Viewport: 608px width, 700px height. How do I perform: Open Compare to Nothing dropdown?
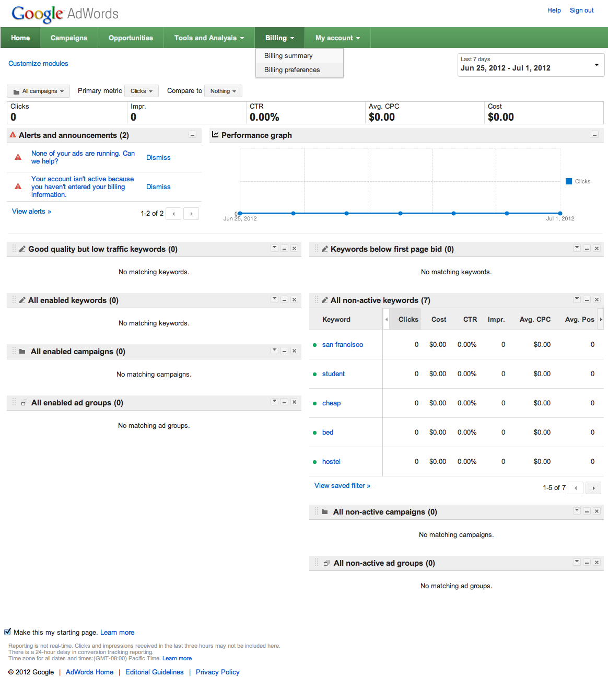[x=223, y=91]
